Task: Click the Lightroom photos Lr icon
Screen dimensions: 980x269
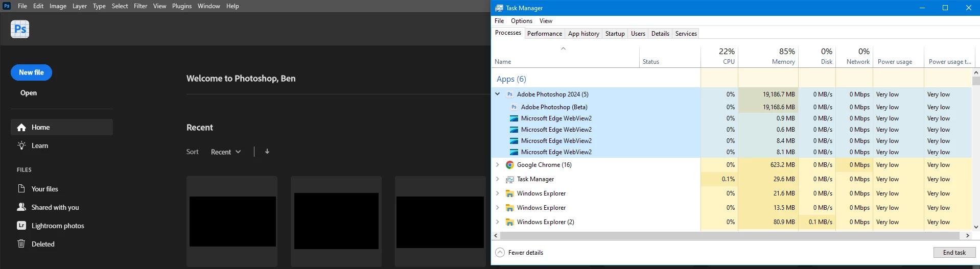Action: (x=21, y=226)
